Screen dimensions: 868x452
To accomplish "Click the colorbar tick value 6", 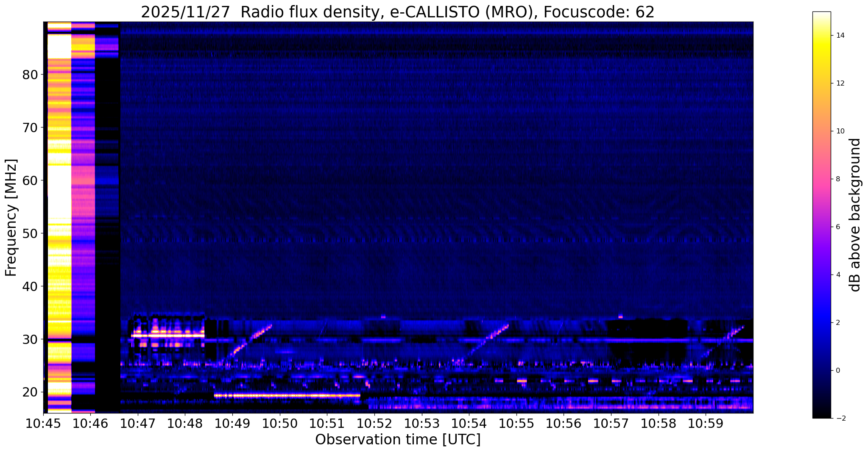I will [x=837, y=227].
